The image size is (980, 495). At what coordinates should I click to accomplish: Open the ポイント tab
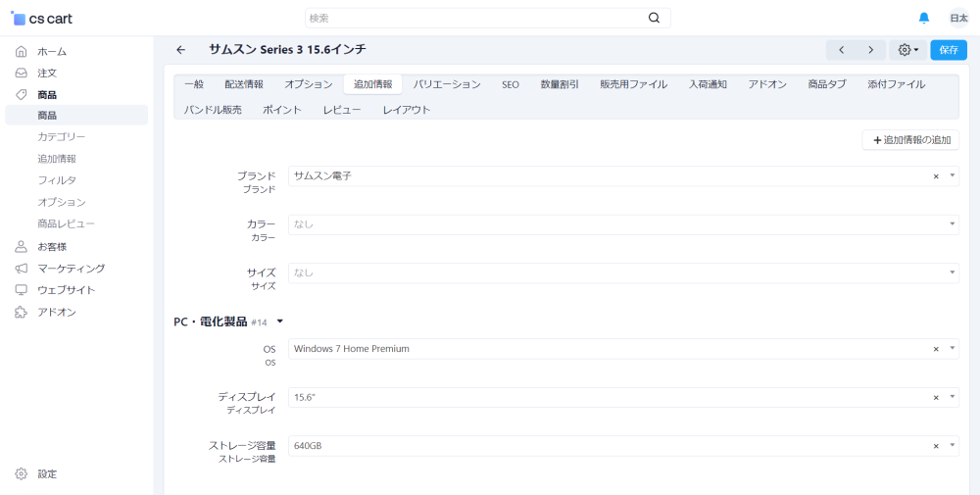(282, 110)
